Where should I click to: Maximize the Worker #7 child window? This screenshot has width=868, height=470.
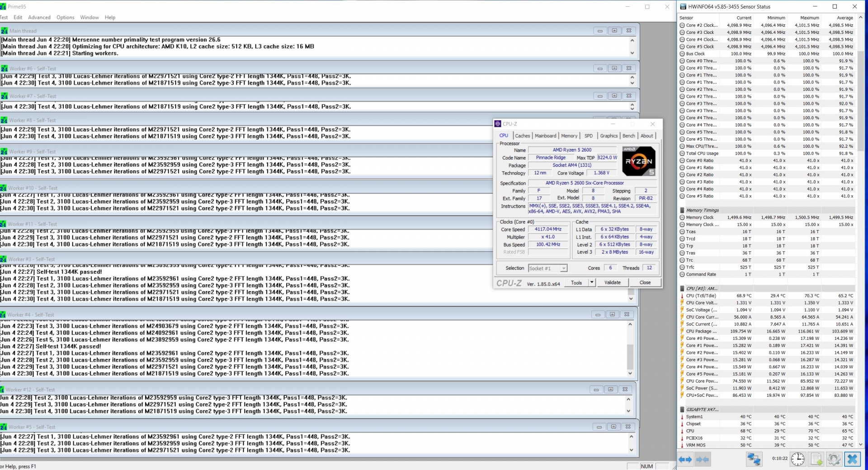[614, 96]
